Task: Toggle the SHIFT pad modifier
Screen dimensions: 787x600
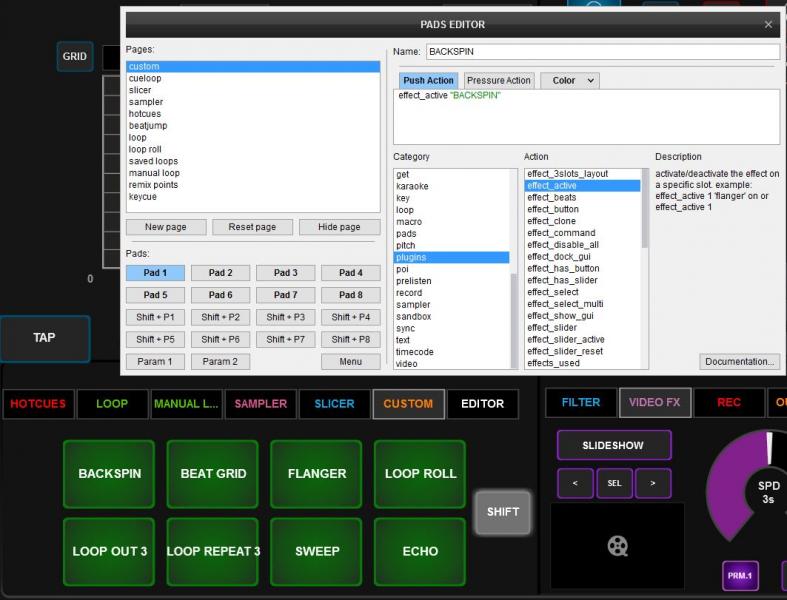Action: 502,512
